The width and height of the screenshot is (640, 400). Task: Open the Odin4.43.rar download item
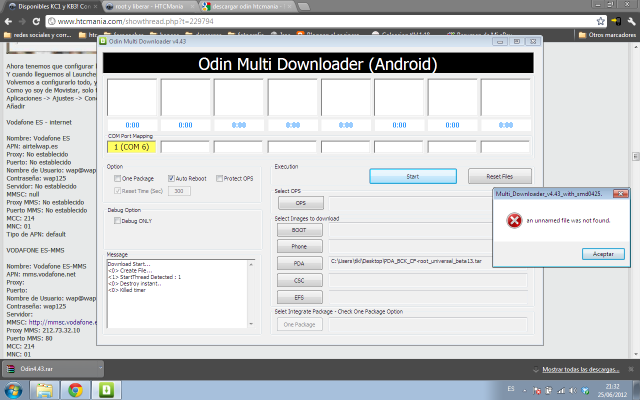(40, 368)
